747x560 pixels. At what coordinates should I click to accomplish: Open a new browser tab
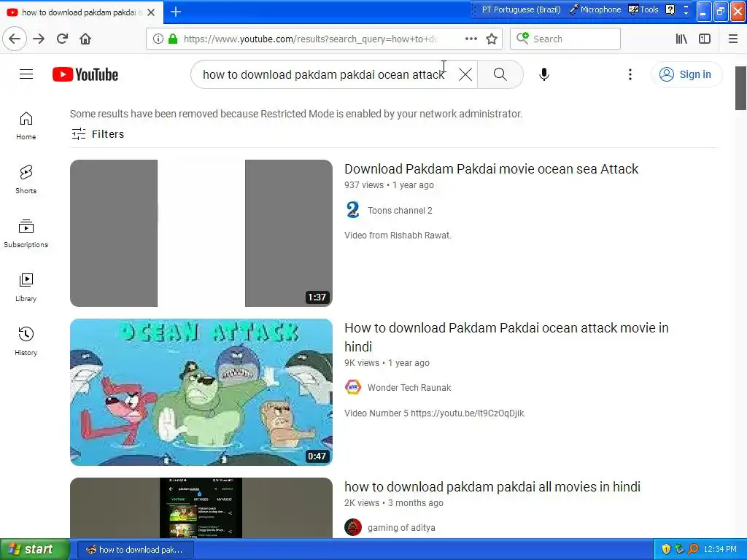tap(176, 12)
